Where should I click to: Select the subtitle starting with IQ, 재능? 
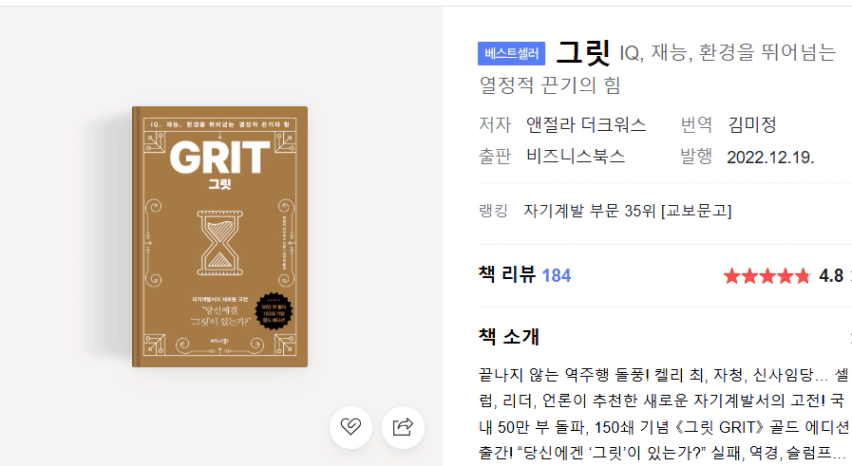point(656,68)
